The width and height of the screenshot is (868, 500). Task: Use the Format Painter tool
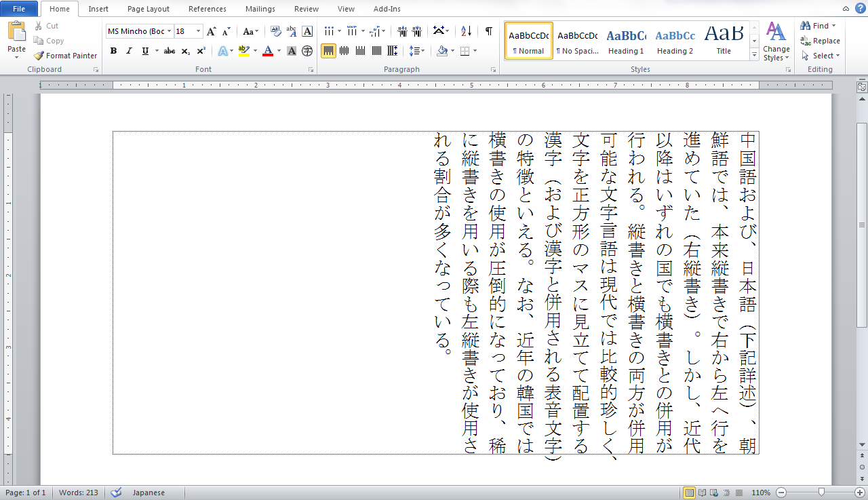pyautogui.click(x=65, y=56)
